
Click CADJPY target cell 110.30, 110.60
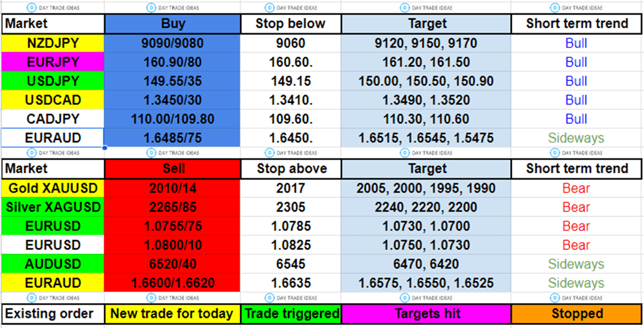click(426, 119)
